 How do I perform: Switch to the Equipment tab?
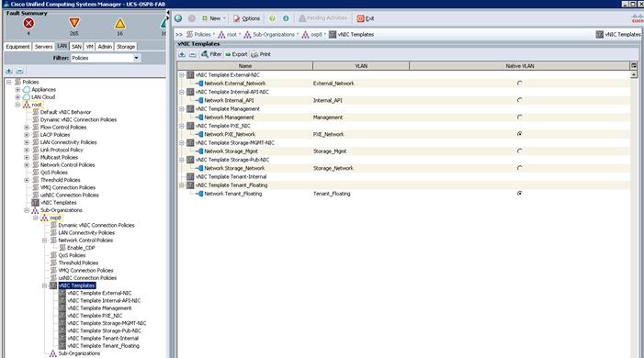click(17, 47)
